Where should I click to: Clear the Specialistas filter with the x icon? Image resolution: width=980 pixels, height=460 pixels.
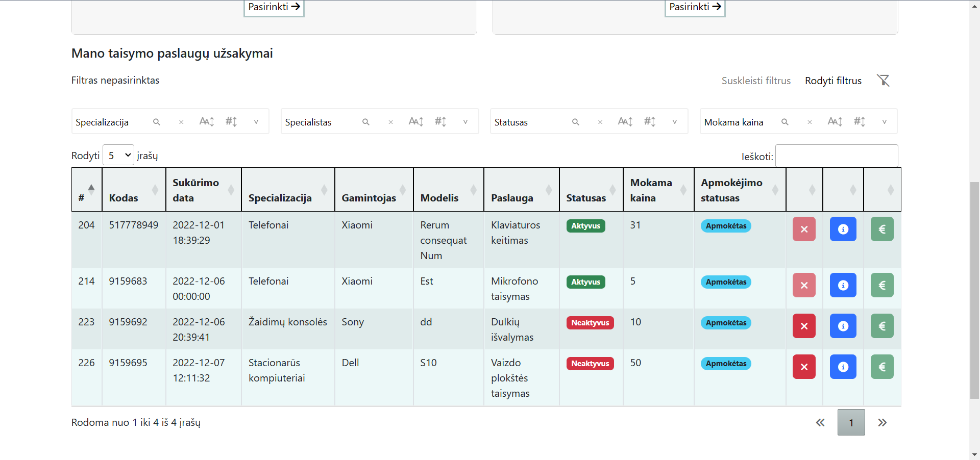tap(390, 122)
